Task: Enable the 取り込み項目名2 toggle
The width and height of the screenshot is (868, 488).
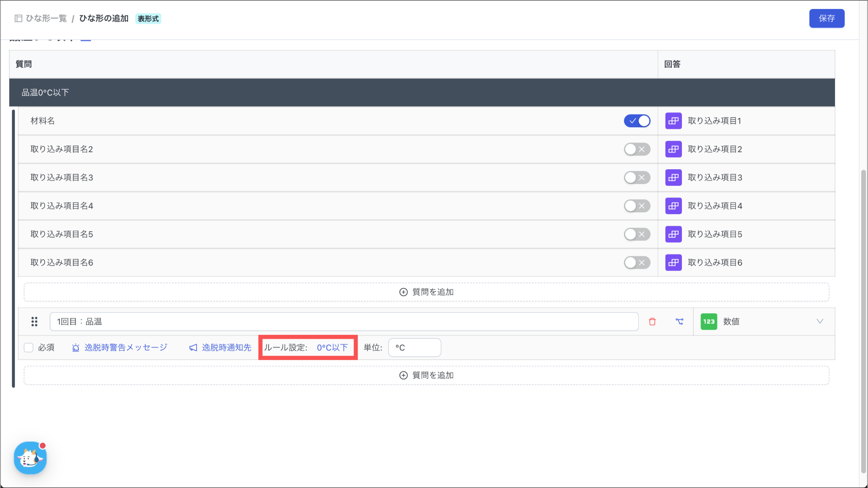Action: pos(637,149)
